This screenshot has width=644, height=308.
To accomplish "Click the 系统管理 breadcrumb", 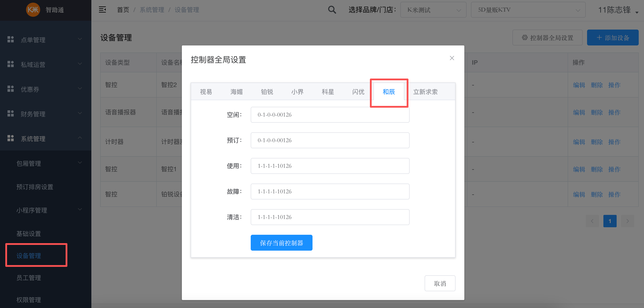I will (x=152, y=10).
